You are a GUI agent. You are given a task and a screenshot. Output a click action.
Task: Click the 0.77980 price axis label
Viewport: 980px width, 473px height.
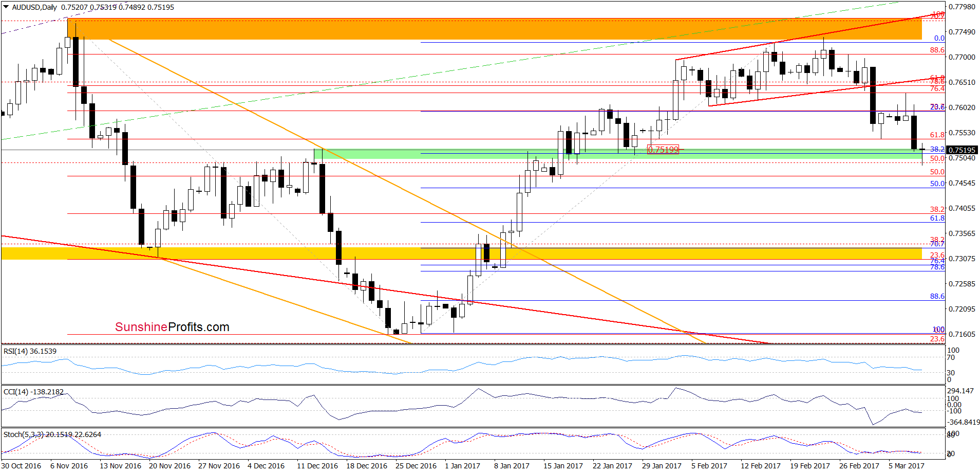pyautogui.click(x=962, y=7)
